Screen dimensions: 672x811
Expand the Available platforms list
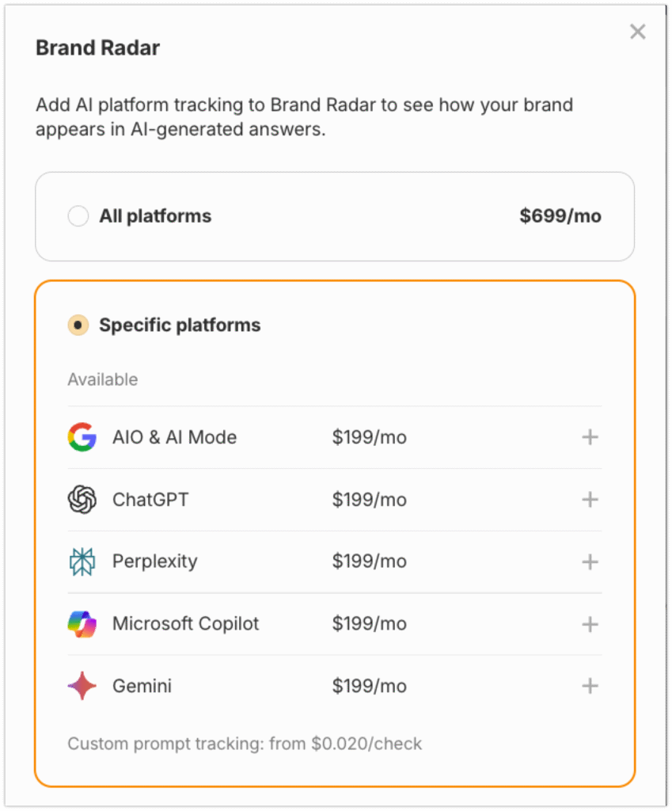pos(103,379)
